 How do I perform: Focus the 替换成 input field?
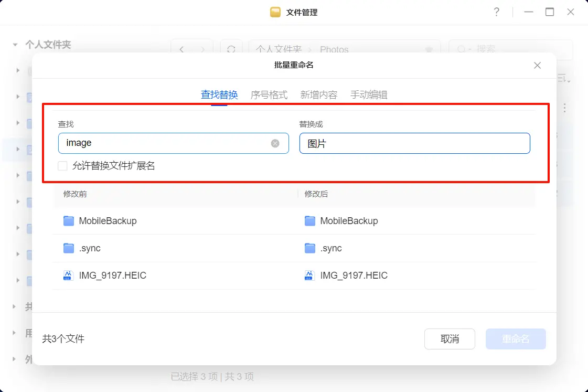[x=414, y=143]
